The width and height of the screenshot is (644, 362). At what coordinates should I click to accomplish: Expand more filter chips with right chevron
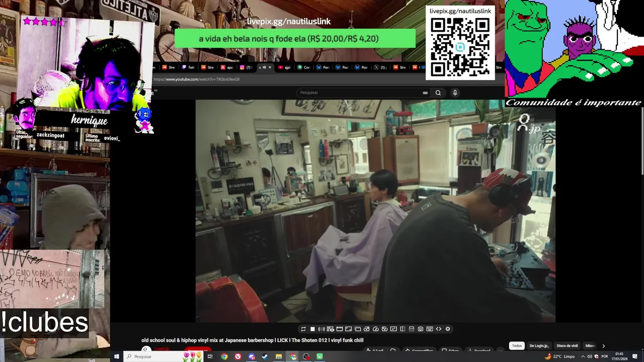(603, 346)
